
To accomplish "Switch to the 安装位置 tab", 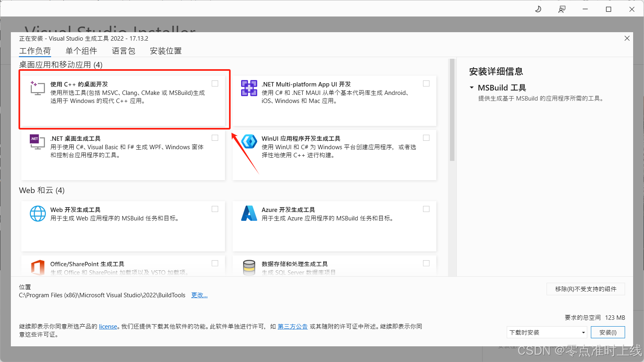I will [x=166, y=51].
